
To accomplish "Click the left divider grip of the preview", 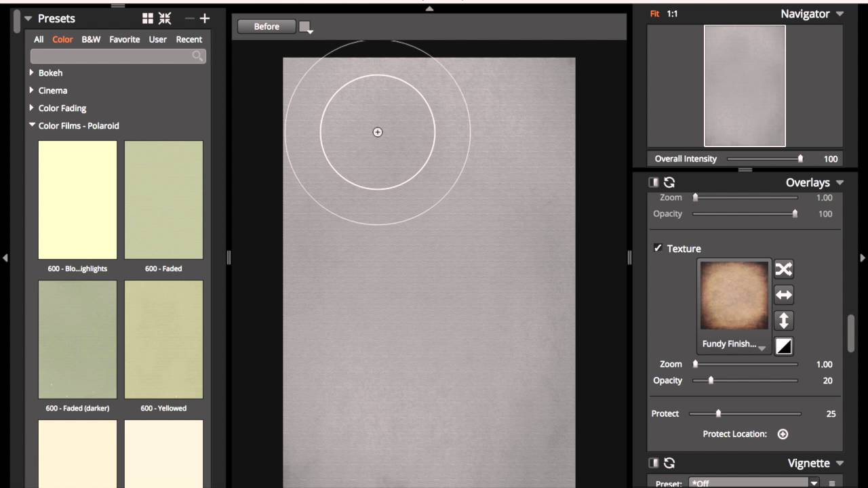I will tap(229, 258).
